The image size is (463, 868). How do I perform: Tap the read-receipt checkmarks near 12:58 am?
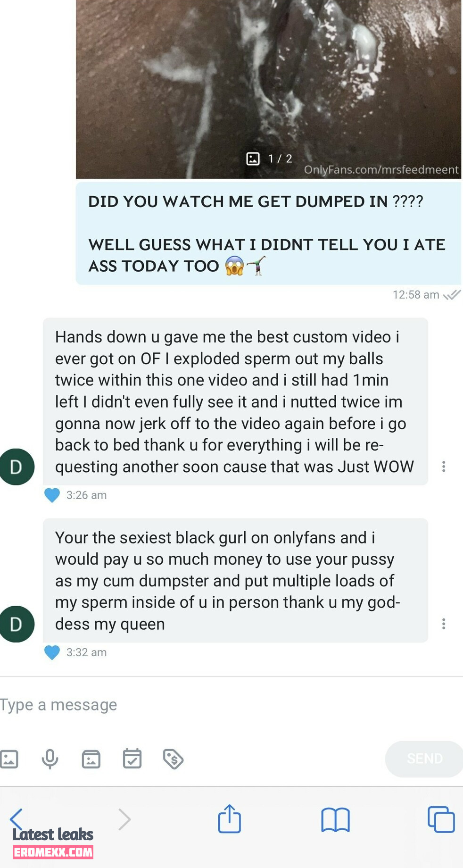[452, 295]
